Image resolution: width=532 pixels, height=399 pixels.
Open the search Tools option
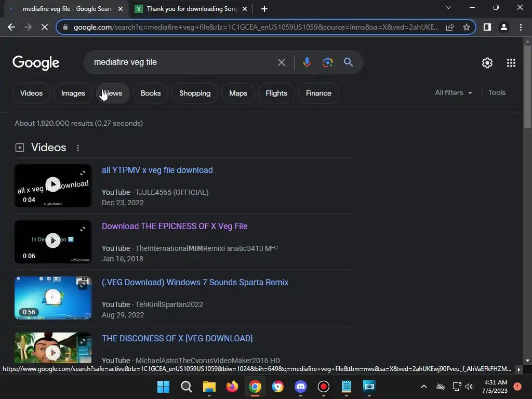coord(497,92)
